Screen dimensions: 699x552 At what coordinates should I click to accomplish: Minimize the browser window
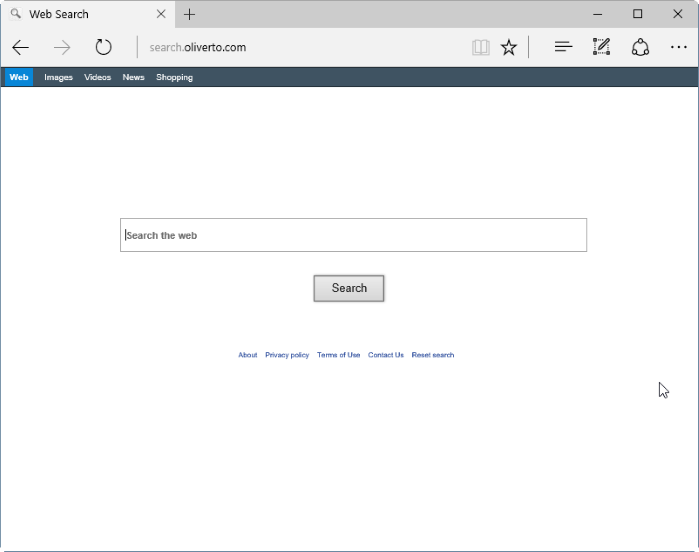coord(597,14)
